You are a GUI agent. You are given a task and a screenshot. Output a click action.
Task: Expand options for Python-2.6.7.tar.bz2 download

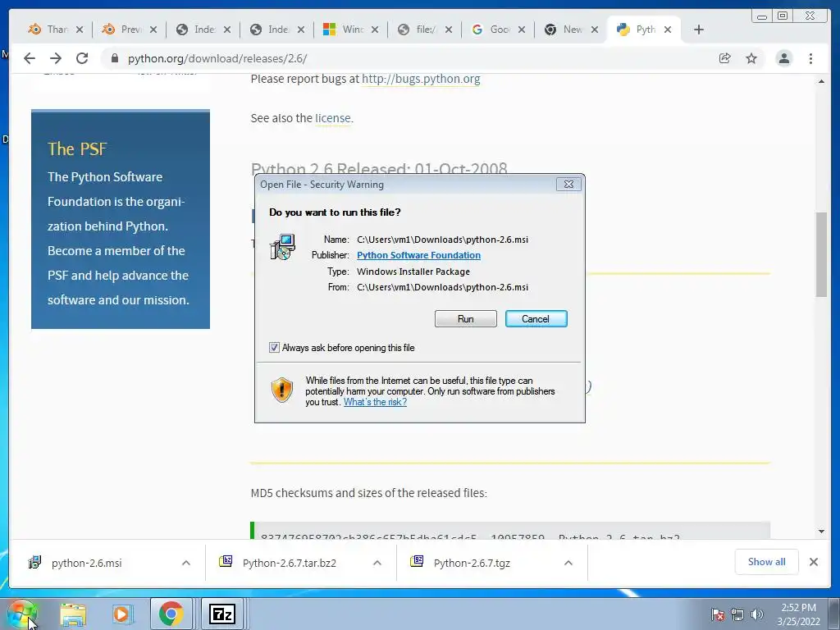coord(377,563)
